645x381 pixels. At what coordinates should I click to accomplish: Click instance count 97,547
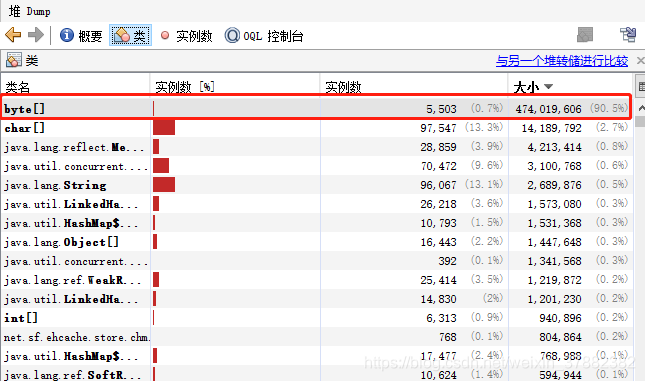(x=438, y=128)
